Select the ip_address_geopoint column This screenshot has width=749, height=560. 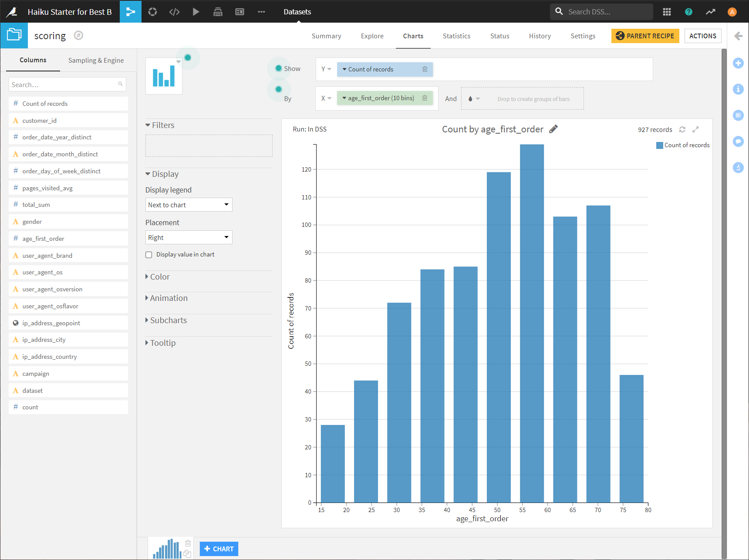coord(68,323)
